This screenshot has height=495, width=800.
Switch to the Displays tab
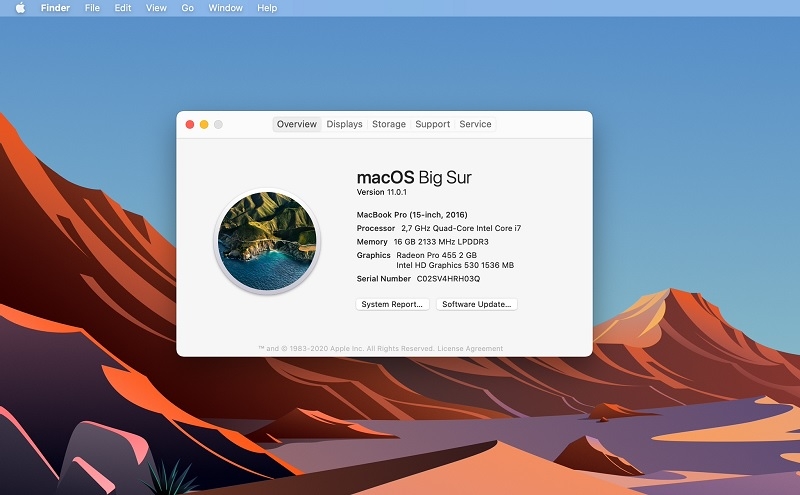344,124
